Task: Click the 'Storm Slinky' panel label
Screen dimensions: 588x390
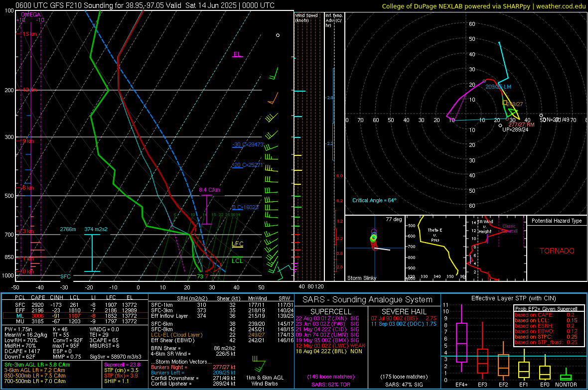Action: [361, 278]
